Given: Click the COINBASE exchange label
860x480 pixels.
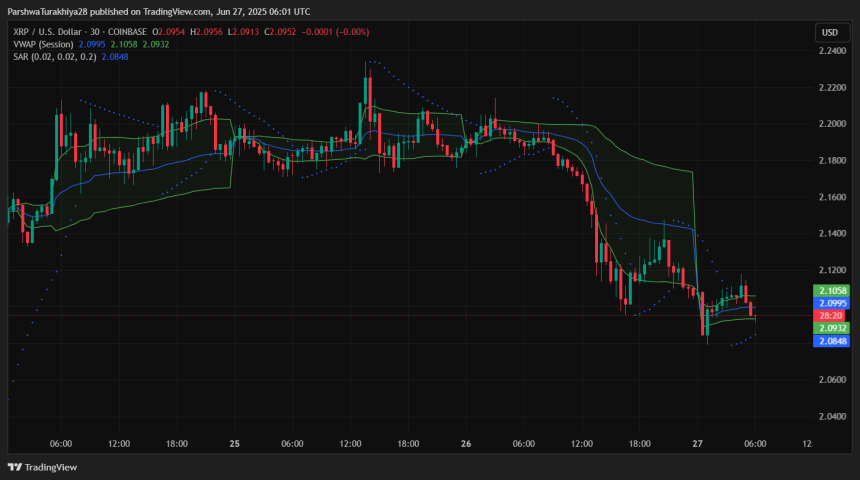Looking at the screenshot, I should tap(127, 32).
